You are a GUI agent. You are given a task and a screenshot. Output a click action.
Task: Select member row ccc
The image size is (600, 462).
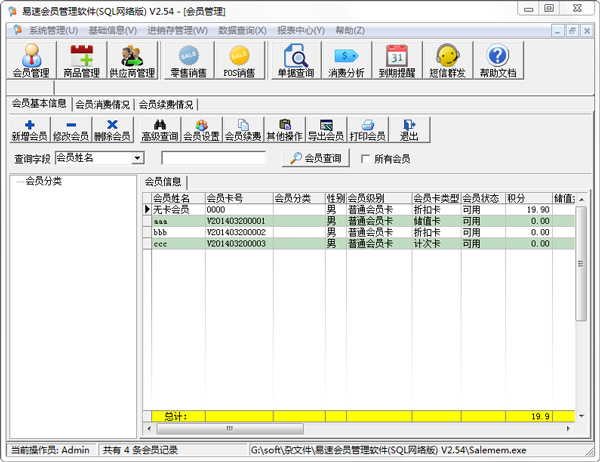359,243
